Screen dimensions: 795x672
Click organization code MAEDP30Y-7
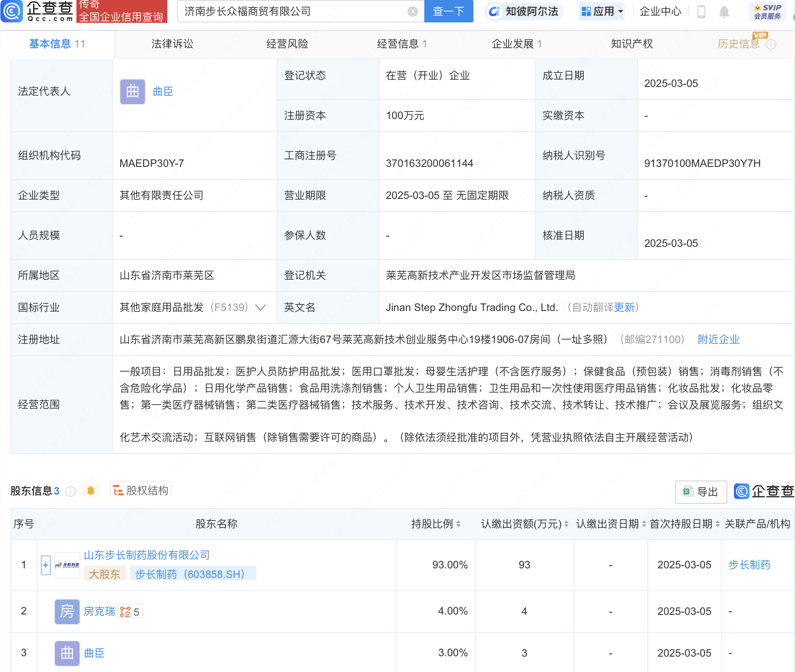tap(152, 163)
